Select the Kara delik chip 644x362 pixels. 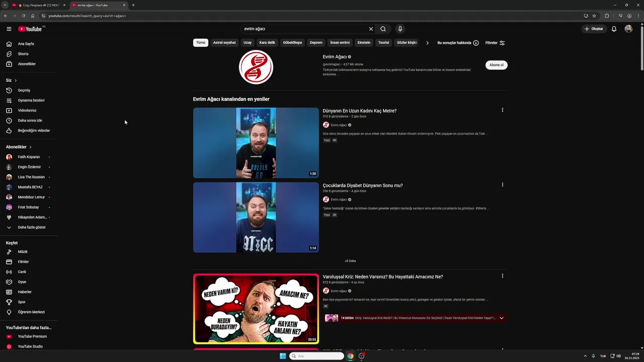coord(267,43)
